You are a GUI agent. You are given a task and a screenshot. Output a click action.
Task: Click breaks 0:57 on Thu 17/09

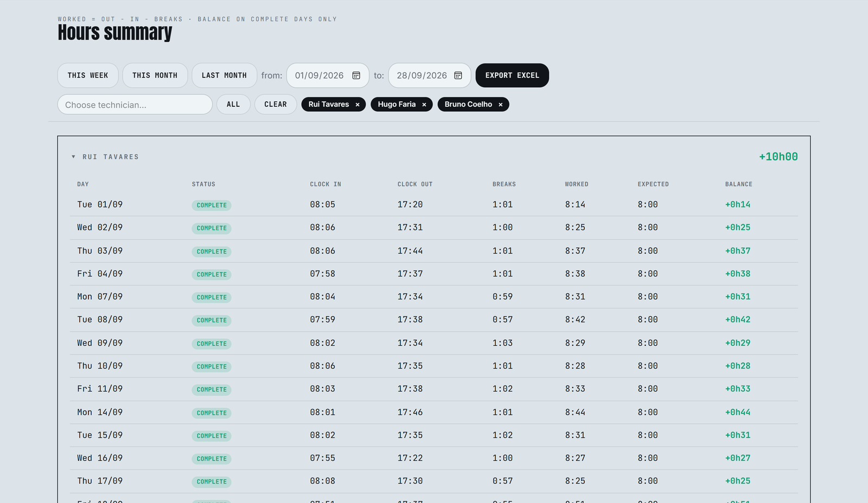[x=502, y=481]
